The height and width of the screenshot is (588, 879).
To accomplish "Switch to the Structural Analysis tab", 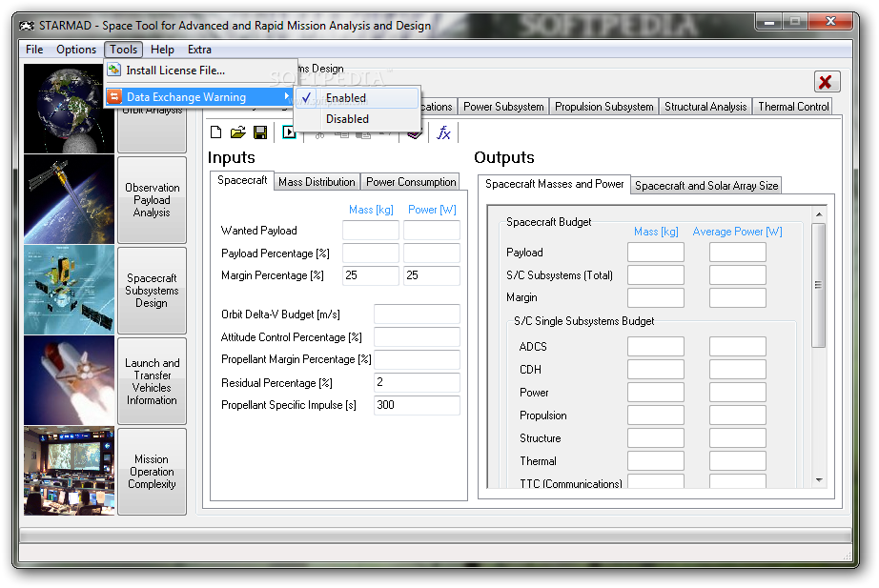I will pyautogui.click(x=705, y=107).
